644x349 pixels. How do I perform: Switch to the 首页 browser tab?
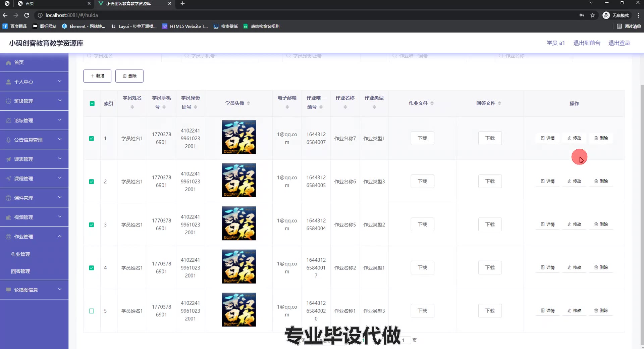point(54,3)
